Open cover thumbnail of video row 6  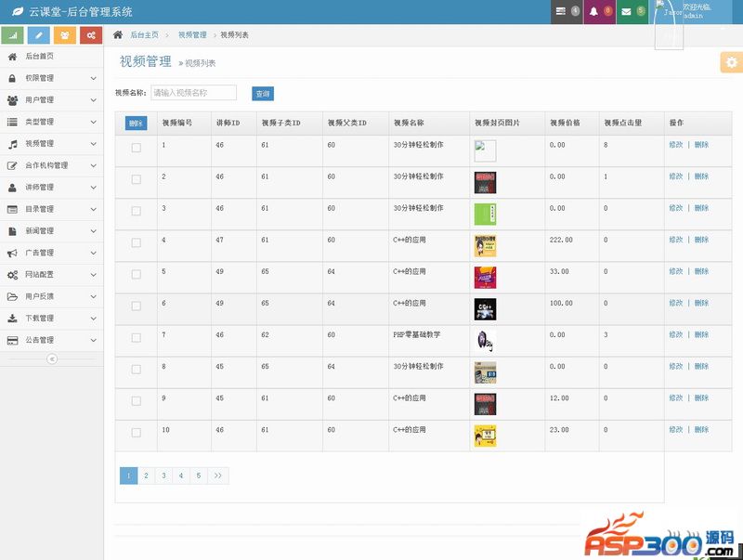pyautogui.click(x=485, y=309)
